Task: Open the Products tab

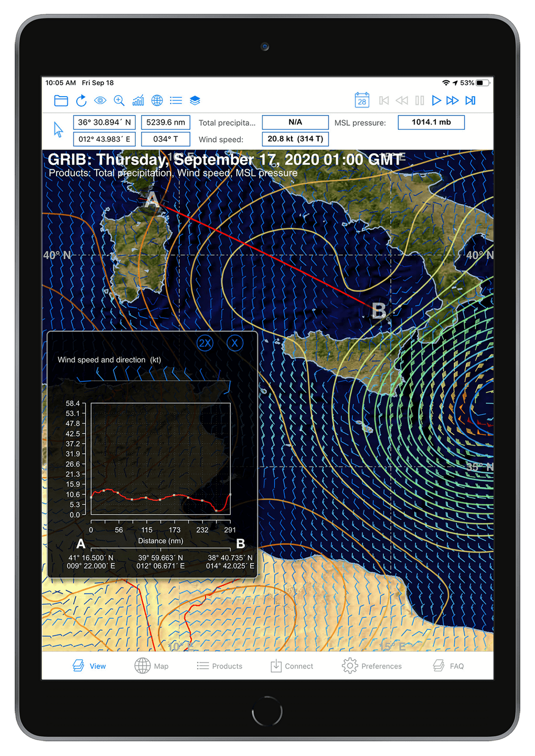Action: (x=219, y=666)
